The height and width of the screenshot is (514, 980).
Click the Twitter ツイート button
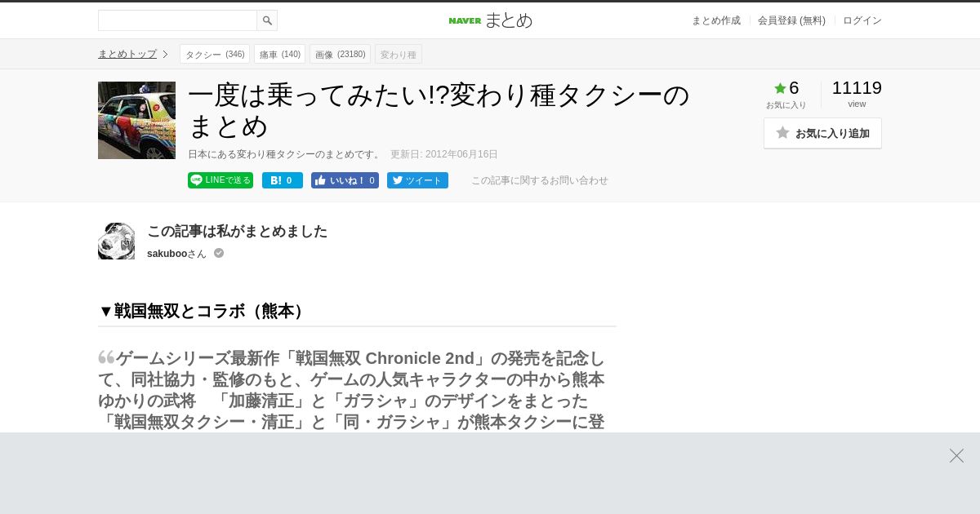click(x=417, y=180)
